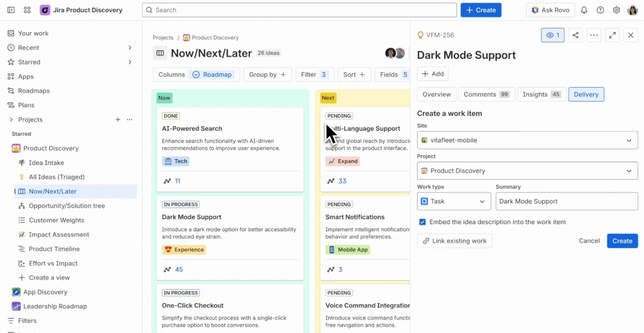Image resolution: width=644 pixels, height=333 pixels.
Task: Click the Create button in the work item form
Action: [622, 241]
